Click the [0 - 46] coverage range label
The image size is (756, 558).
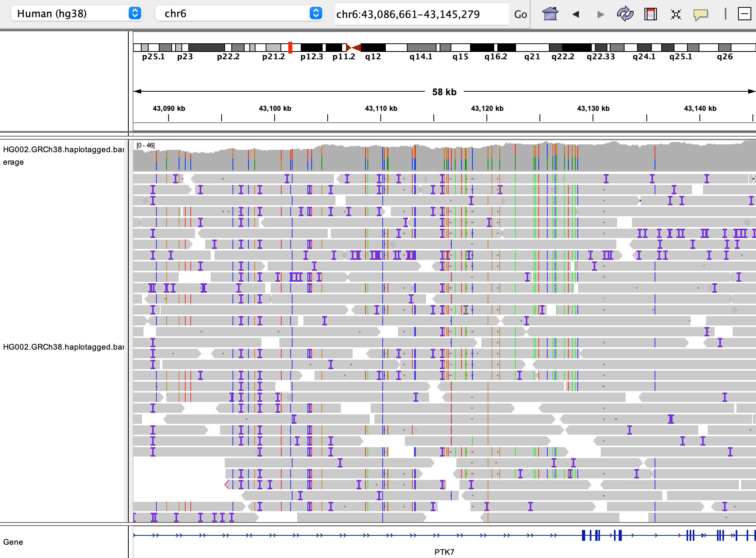click(146, 146)
